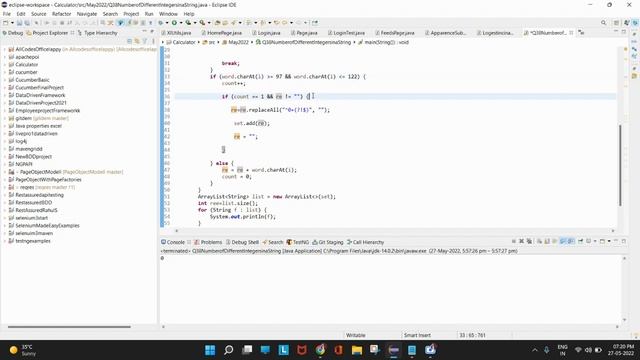Expand the Calculator project node
The image size is (640, 360).
[x=5, y=64]
